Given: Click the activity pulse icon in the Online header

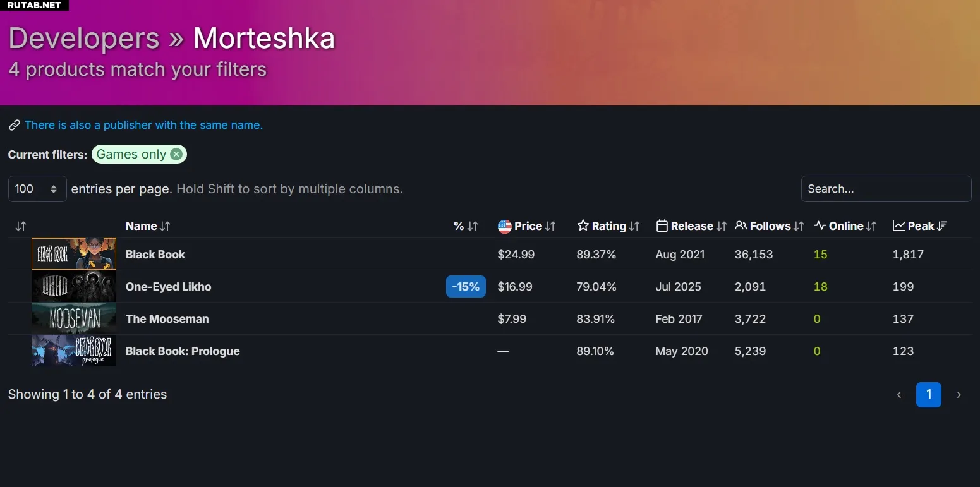Looking at the screenshot, I should (x=820, y=226).
